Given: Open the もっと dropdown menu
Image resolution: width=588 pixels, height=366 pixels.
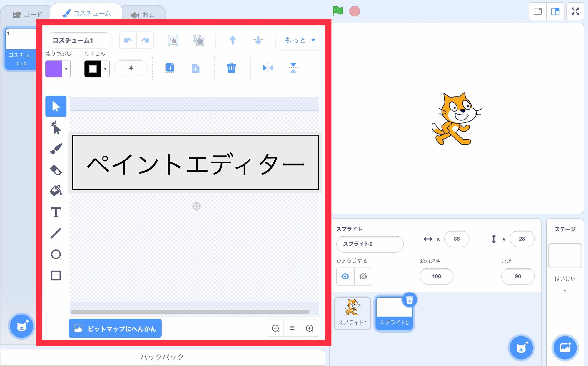Looking at the screenshot, I should click(300, 40).
